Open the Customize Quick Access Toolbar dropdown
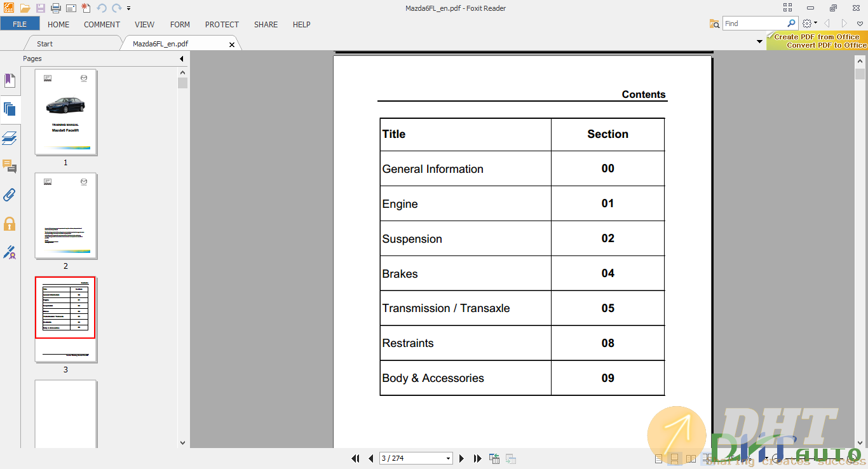Screen dimensions: 868x469 129,9
